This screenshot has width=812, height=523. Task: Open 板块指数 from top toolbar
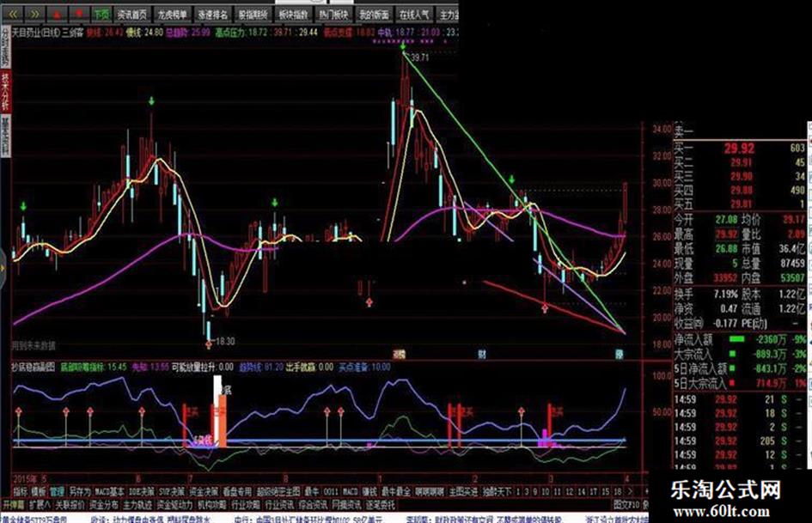tap(293, 15)
